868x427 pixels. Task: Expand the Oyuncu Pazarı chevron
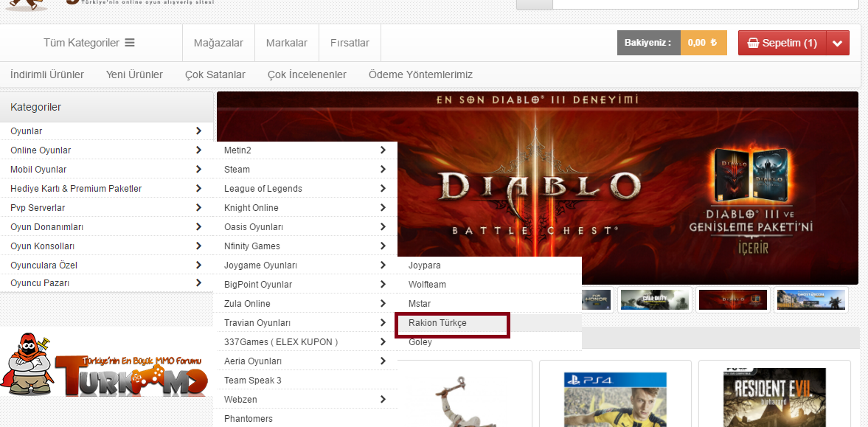(198, 283)
